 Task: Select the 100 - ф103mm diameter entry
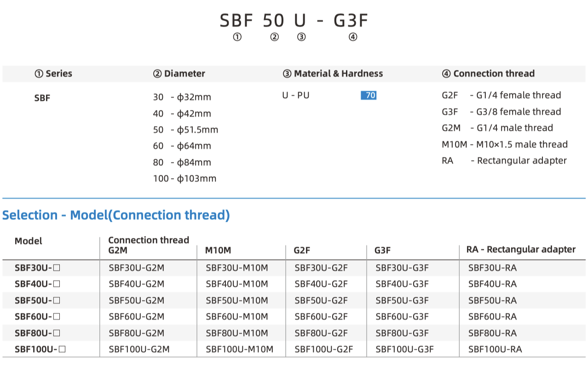tap(184, 179)
